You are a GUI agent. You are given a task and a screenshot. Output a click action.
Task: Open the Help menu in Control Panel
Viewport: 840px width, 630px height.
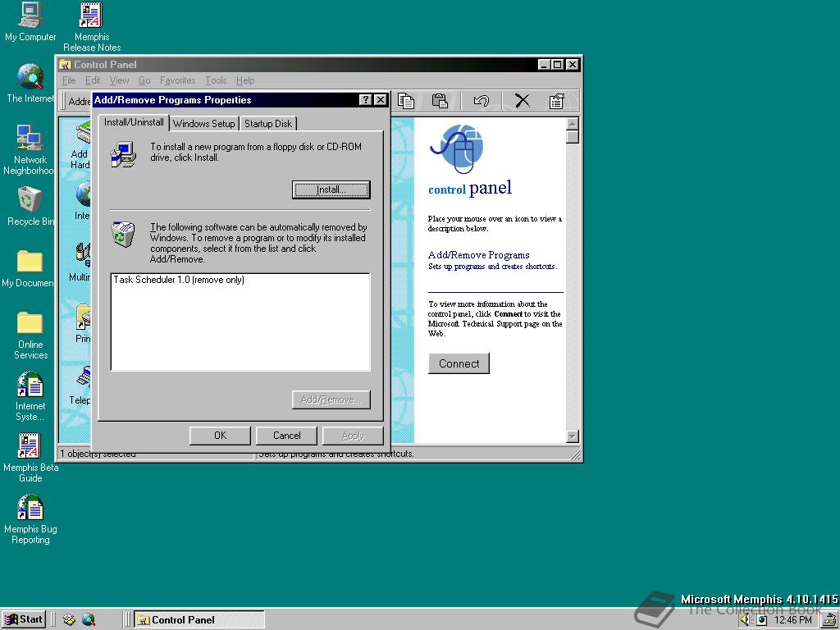[x=244, y=80]
